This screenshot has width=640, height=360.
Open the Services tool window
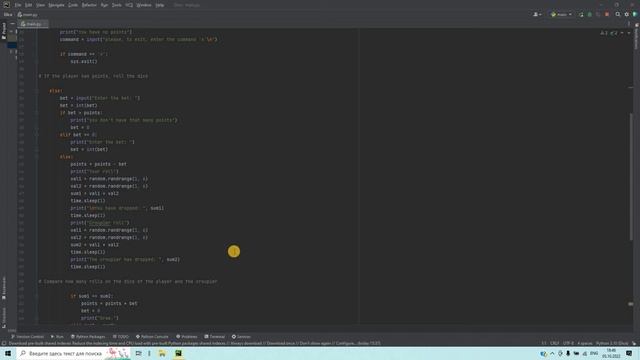(x=241, y=337)
